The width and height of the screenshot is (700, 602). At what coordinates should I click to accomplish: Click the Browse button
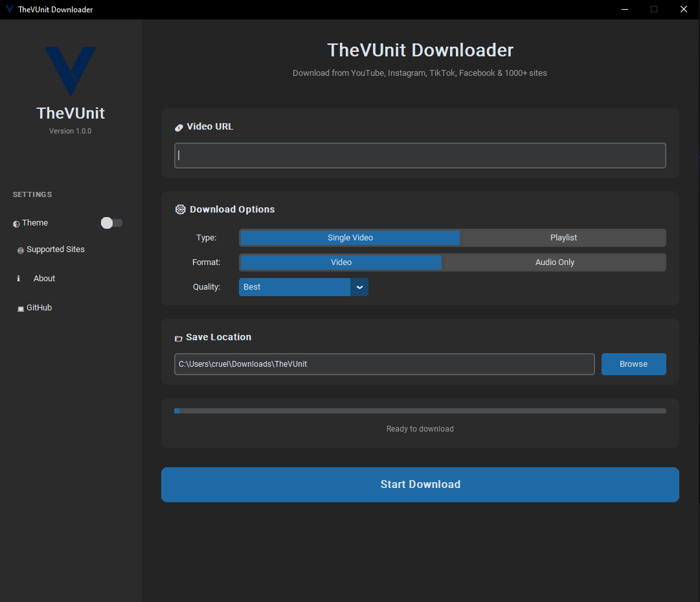(633, 364)
